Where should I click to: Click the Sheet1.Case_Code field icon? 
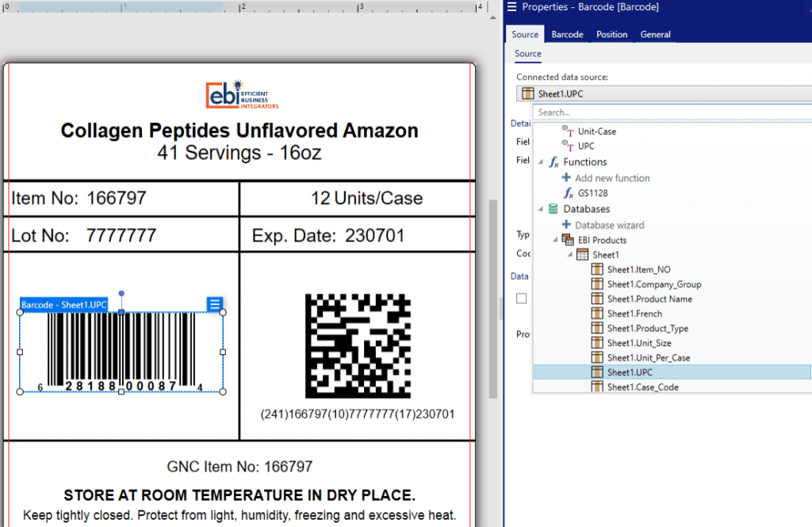597,387
